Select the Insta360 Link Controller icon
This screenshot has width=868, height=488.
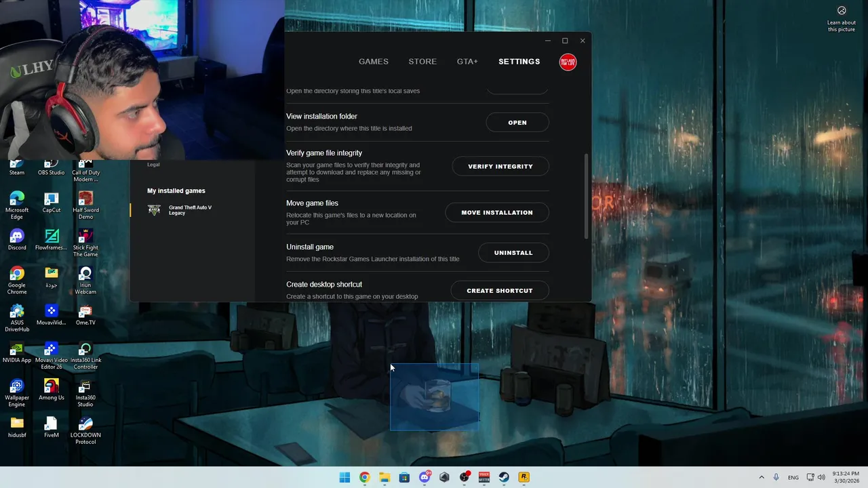point(85,355)
